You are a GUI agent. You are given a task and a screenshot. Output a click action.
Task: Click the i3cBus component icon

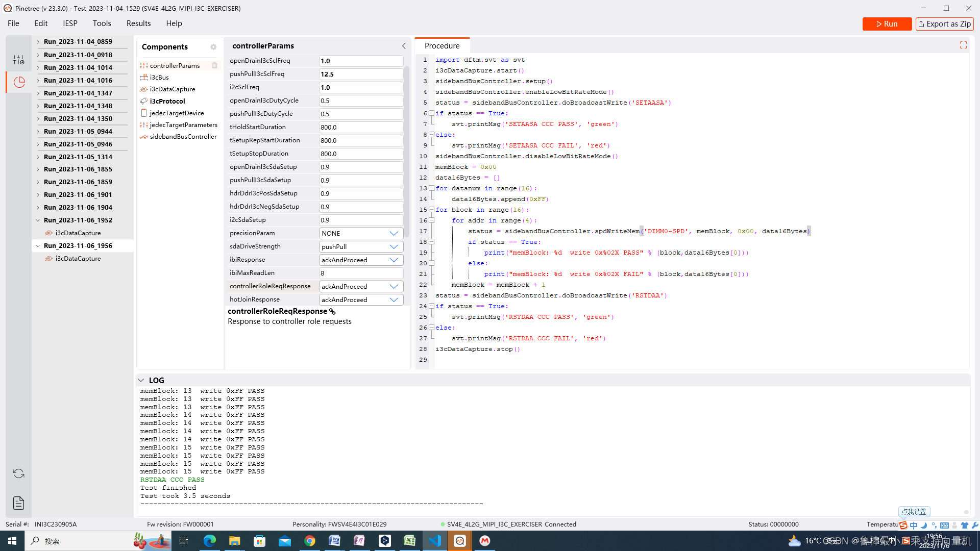click(143, 77)
